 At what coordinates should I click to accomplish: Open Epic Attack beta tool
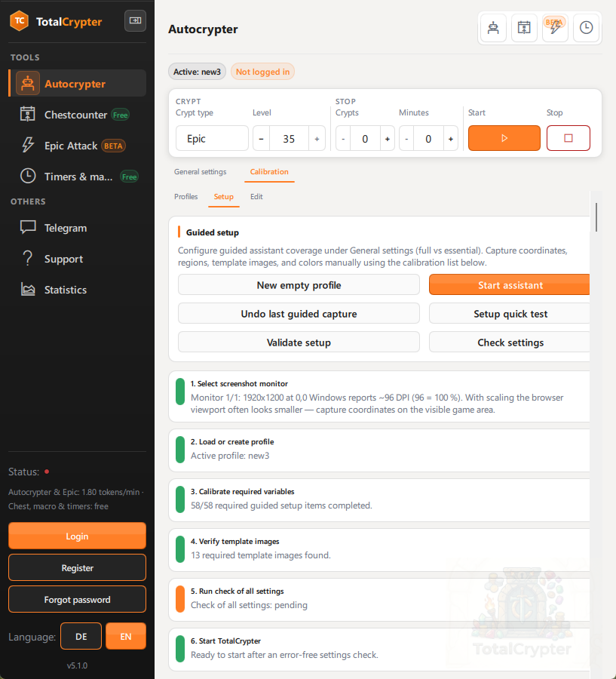coord(78,146)
